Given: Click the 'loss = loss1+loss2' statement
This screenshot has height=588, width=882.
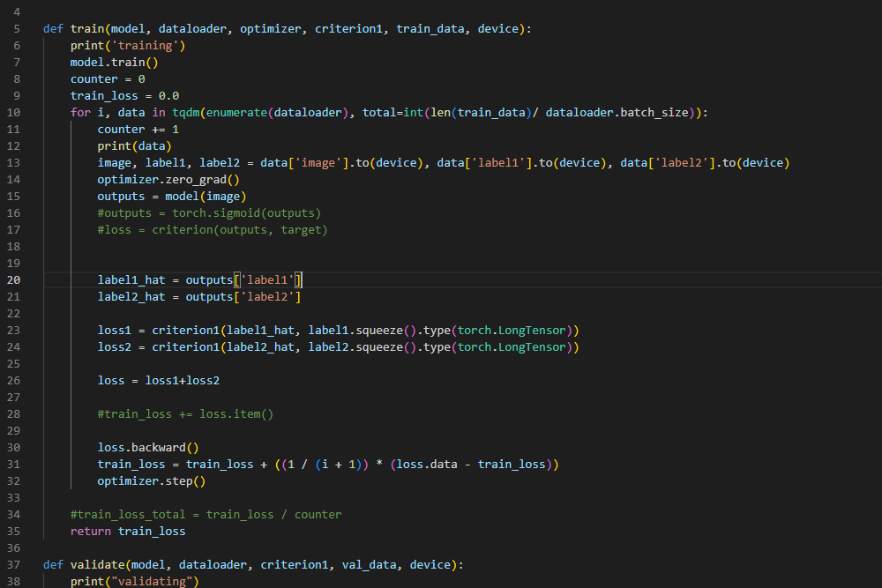Looking at the screenshot, I should 159,381.
